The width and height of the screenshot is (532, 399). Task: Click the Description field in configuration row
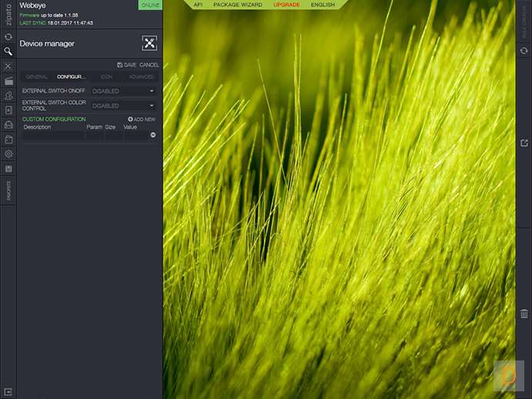click(x=52, y=136)
